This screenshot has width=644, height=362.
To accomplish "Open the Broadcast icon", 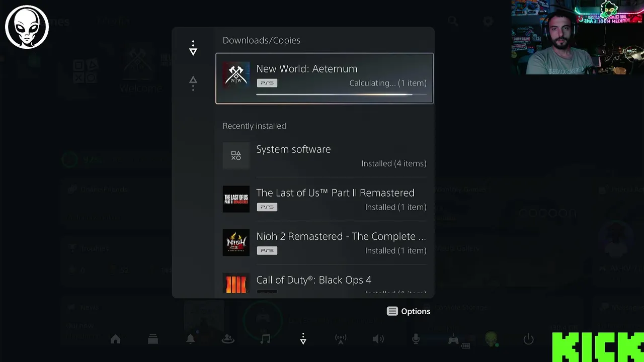I will (341, 339).
